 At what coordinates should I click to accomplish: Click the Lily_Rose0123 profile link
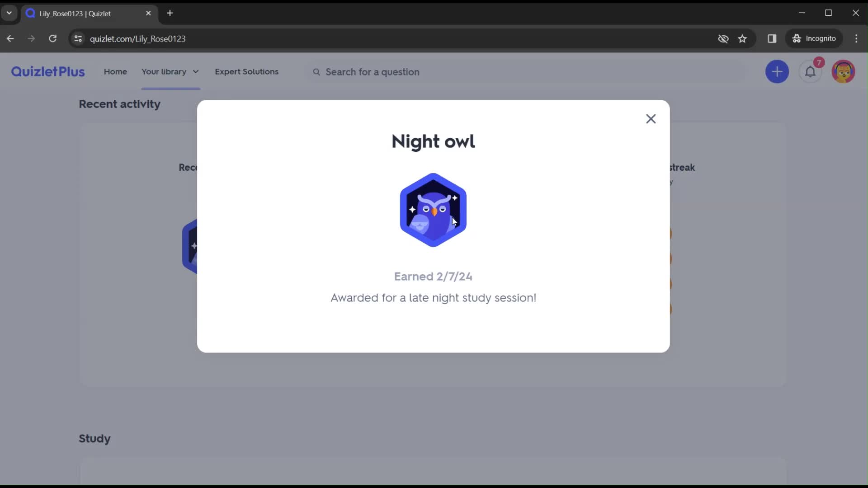click(844, 71)
